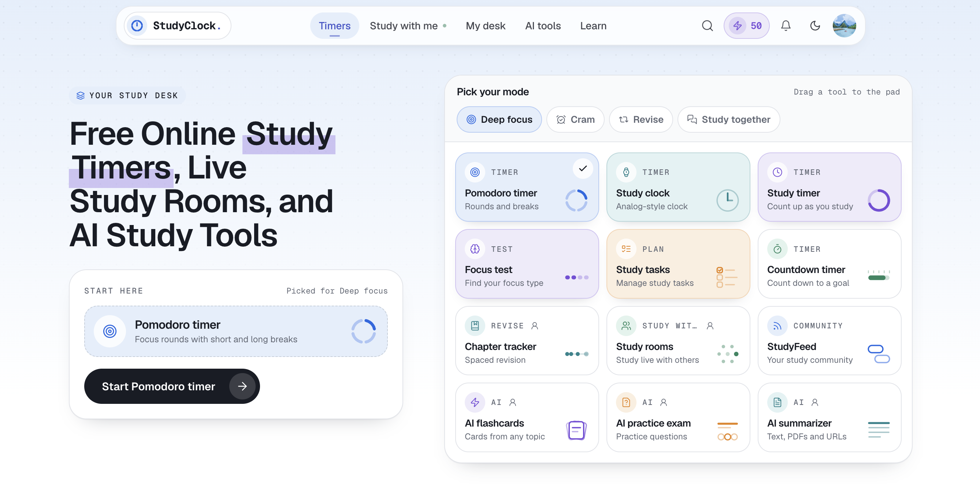Click the AI flashcards card title

[494, 423]
